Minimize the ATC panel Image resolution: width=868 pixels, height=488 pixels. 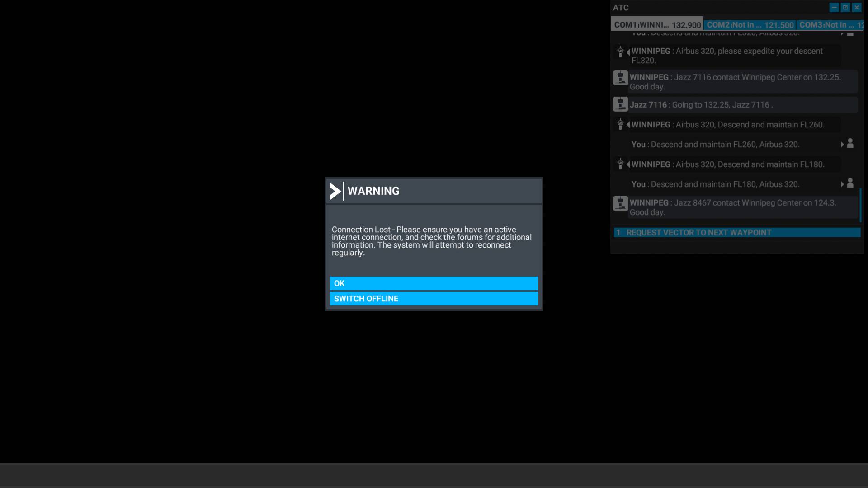coord(833,8)
